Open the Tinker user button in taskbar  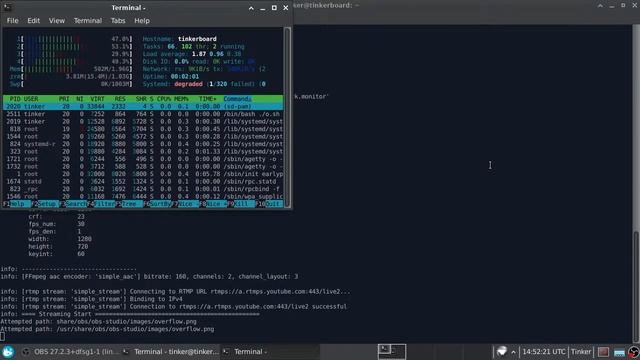click(581, 351)
